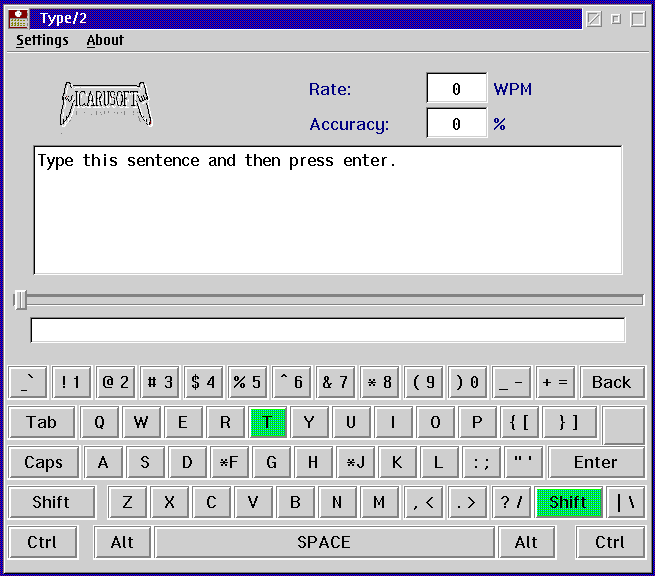Click the right Alt key
Image resolution: width=655 pixels, height=576 pixels.
[526, 542]
